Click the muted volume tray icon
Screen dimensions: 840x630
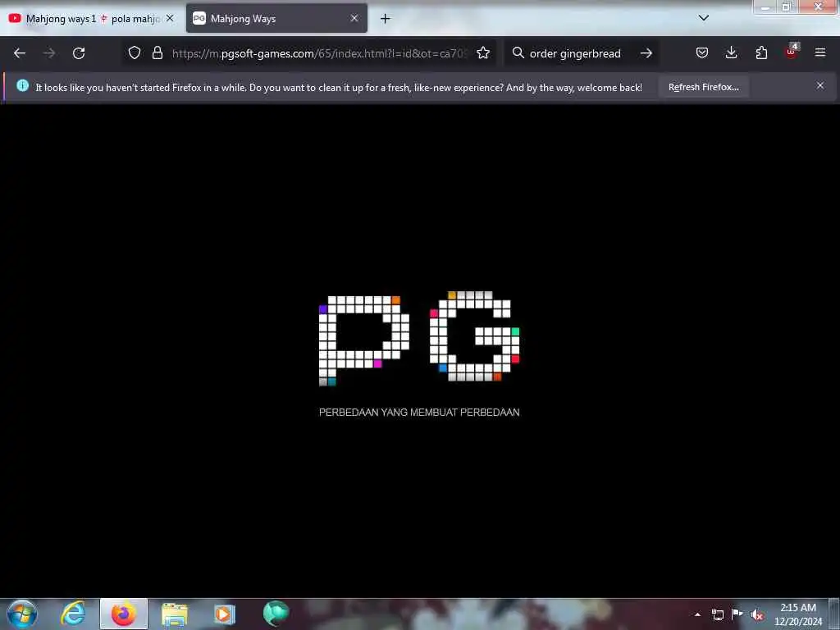[757, 614]
